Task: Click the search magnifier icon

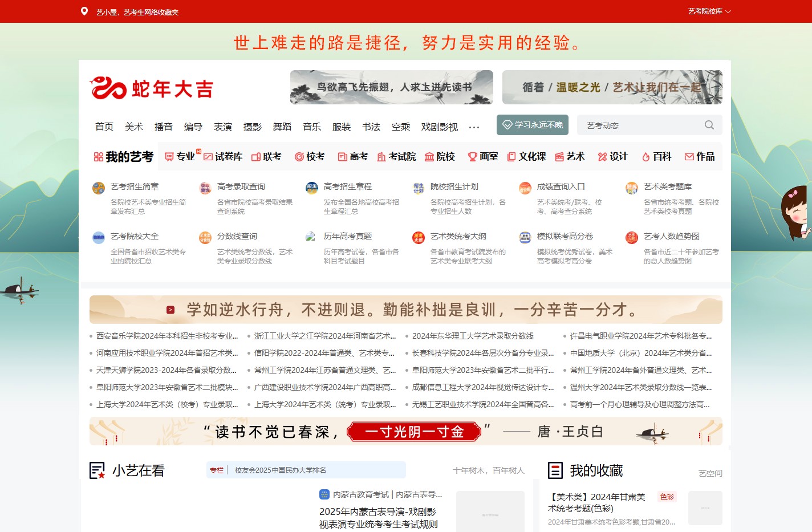Action: click(x=709, y=125)
